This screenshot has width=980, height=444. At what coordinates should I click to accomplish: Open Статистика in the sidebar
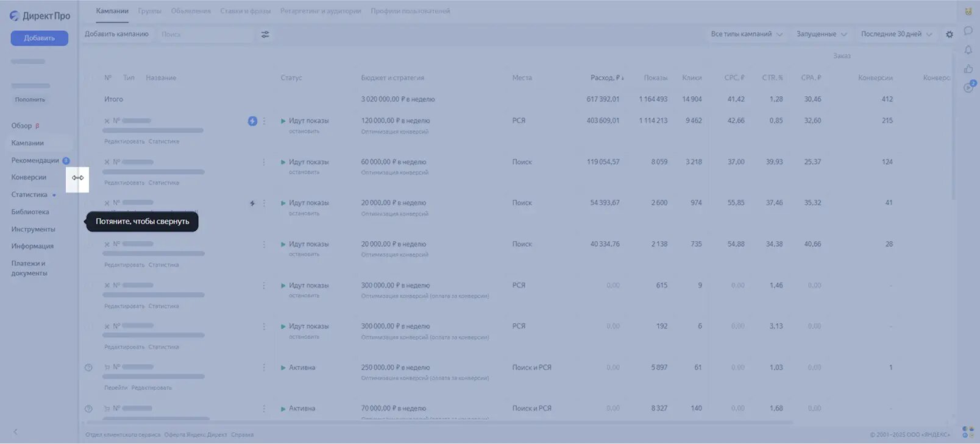[29, 195]
